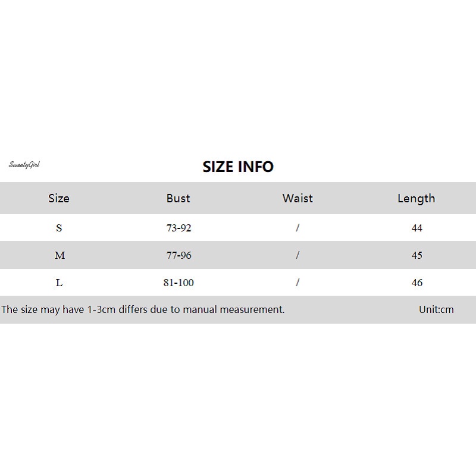Viewport: 476px width, 476px height.
Task: Click bust value 73-92
Action: point(178,228)
